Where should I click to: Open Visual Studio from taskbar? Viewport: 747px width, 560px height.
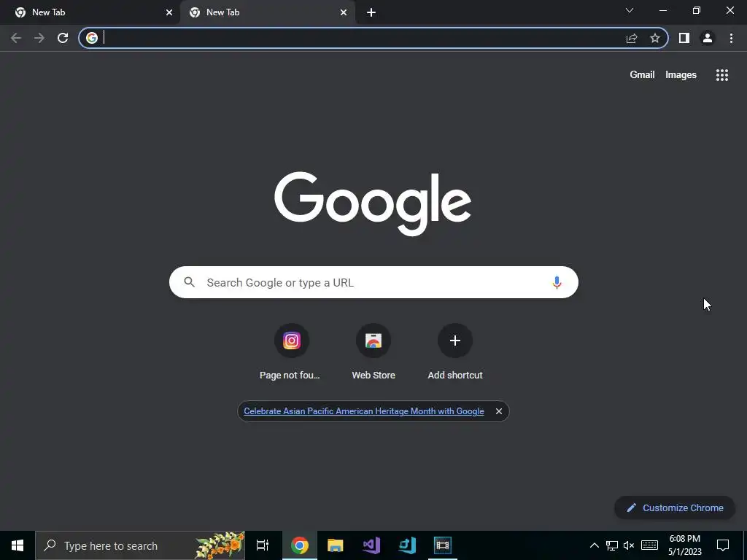coord(371,545)
